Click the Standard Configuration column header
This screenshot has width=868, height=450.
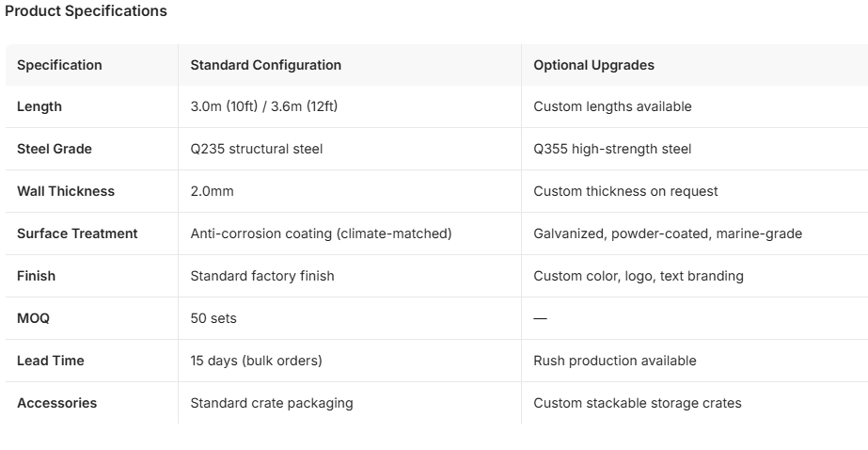tap(266, 65)
